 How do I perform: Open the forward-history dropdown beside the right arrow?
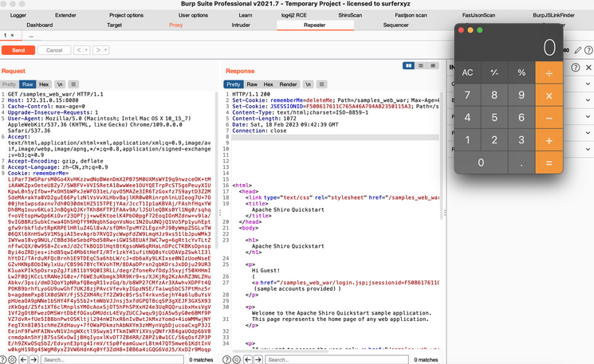coord(106,50)
